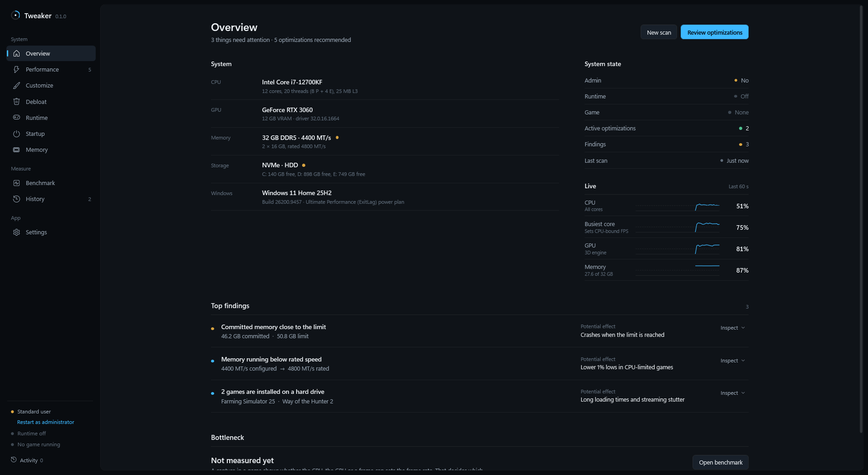
Task: Click the vertical scrollbar on the right
Action: pos(861,219)
